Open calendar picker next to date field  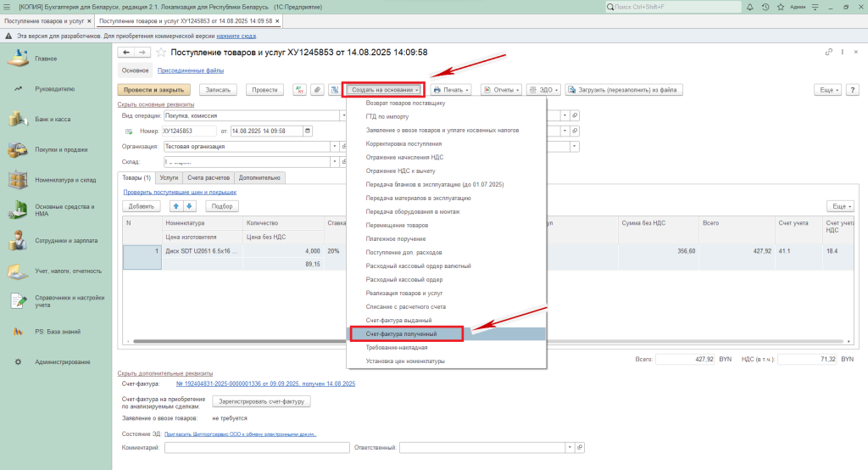308,131
